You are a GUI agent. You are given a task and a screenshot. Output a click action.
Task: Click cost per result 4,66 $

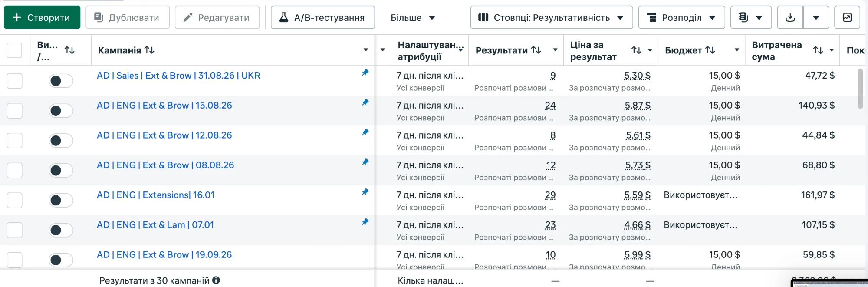point(637,225)
